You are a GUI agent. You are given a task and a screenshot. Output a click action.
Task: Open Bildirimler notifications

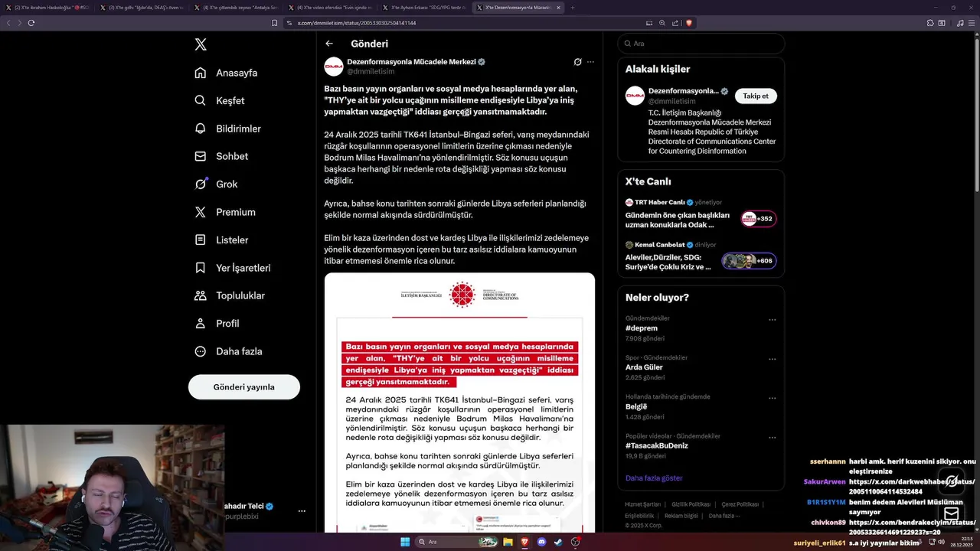point(228,129)
